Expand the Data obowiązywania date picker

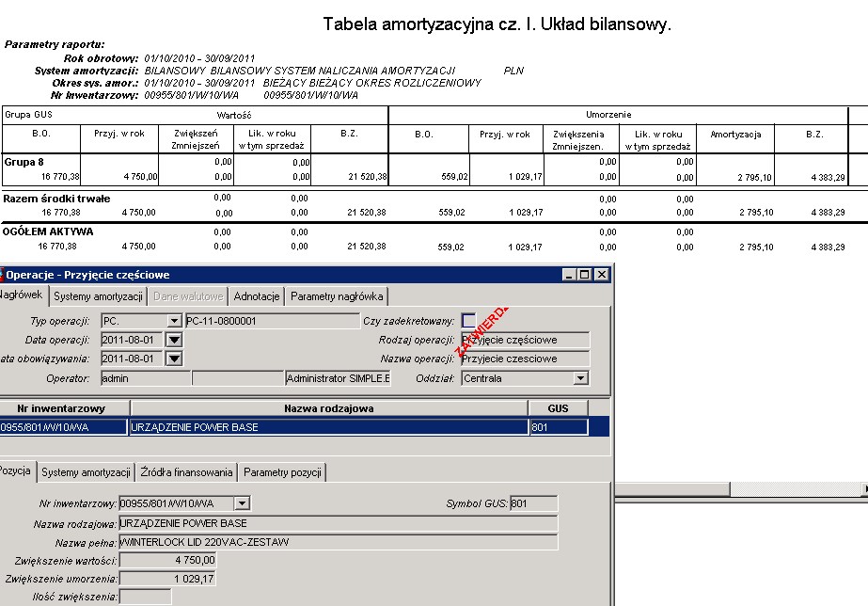[174, 359]
